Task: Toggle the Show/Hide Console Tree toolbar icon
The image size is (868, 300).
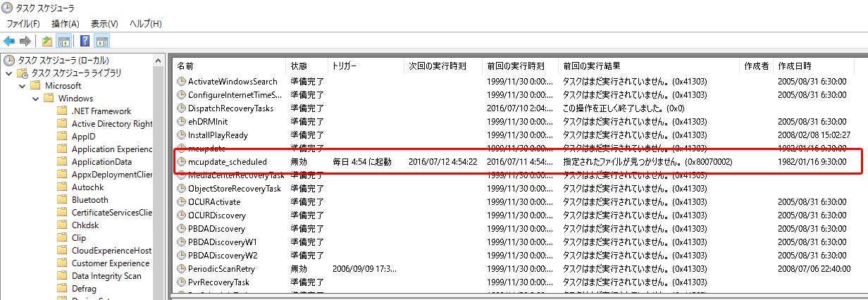Action: coord(62,41)
